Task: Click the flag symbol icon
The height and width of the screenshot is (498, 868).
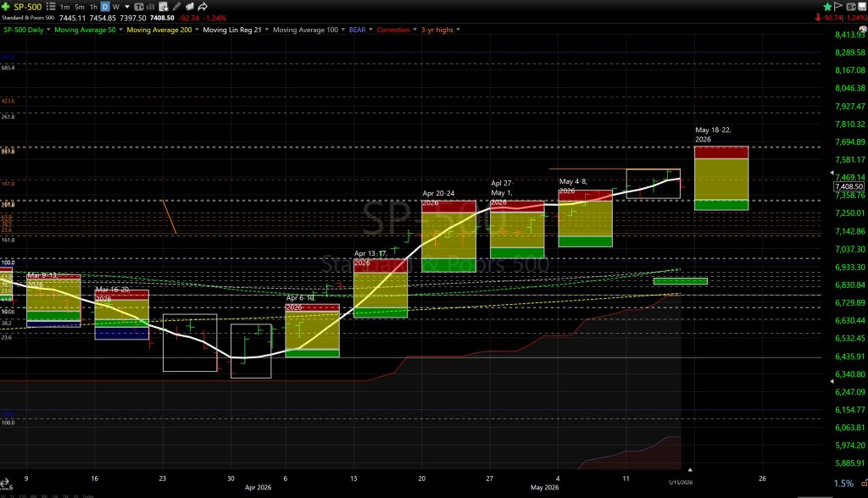Action: (838, 7)
